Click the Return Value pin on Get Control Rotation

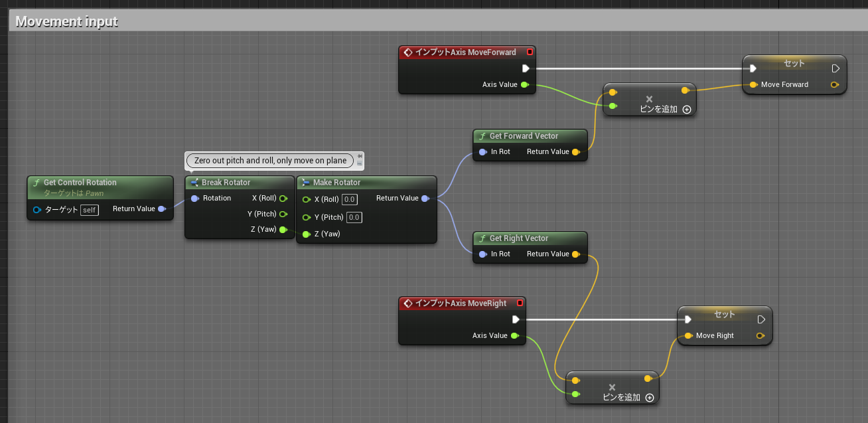tap(162, 209)
